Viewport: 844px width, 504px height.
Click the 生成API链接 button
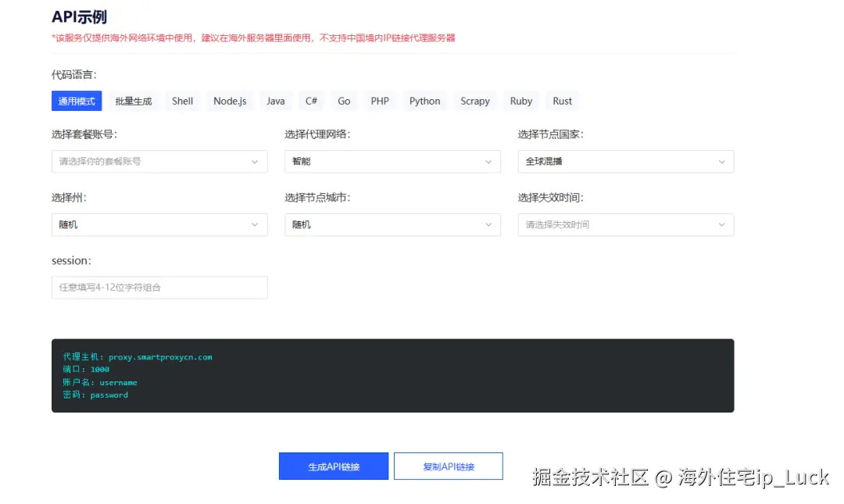(334, 466)
